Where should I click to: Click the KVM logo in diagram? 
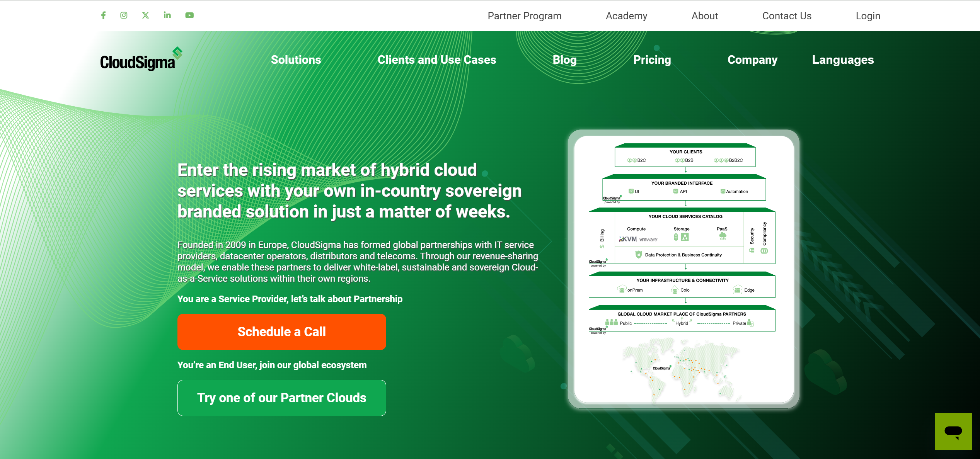(x=627, y=240)
